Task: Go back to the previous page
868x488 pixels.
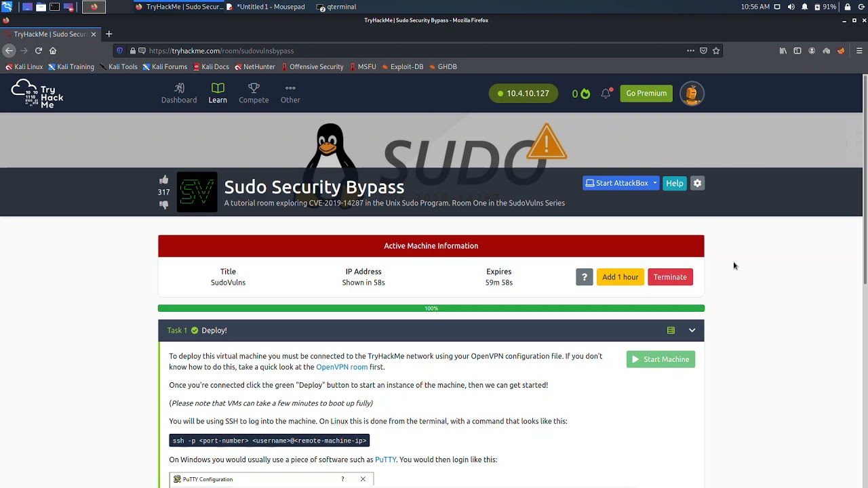Action: pos(9,50)
